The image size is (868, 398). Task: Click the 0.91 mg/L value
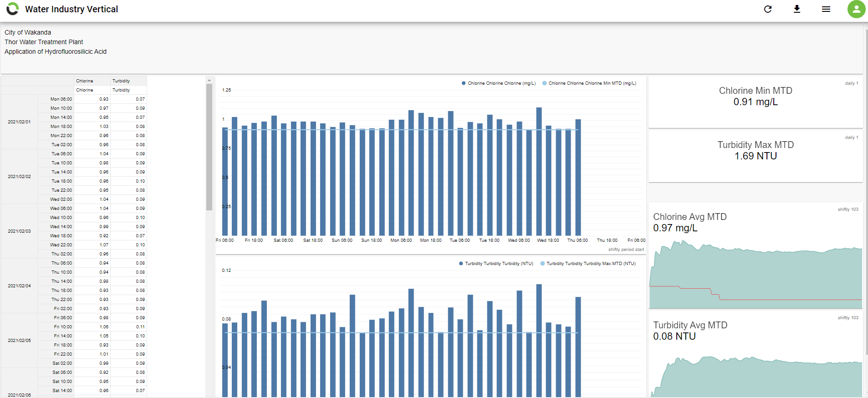(x=756, y=102)
